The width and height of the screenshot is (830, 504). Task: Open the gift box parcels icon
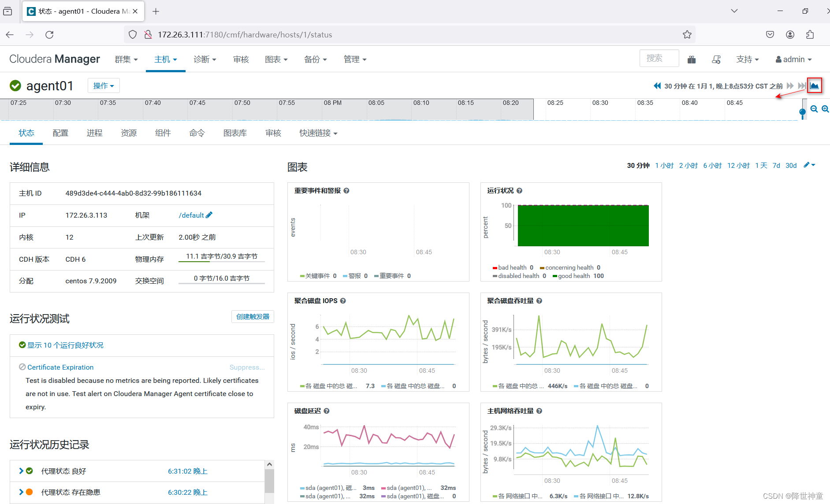click(692, 59)
